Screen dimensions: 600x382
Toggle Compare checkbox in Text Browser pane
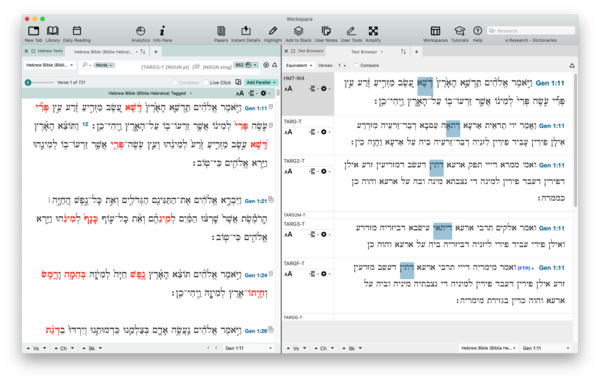[356, 65]
